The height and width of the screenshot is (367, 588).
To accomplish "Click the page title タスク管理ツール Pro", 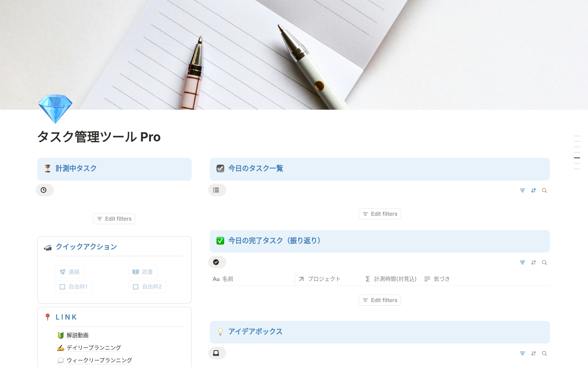I will point(99,137).
